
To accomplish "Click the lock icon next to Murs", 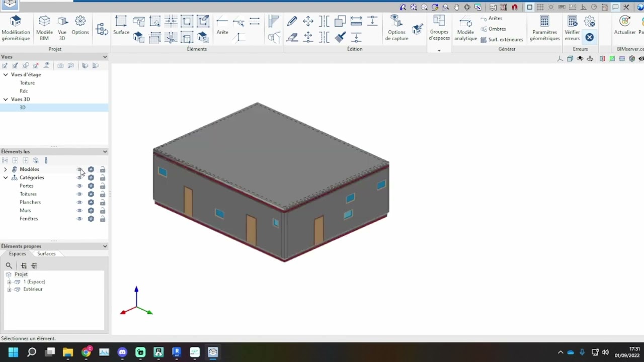I will click(x=102, y=210).
